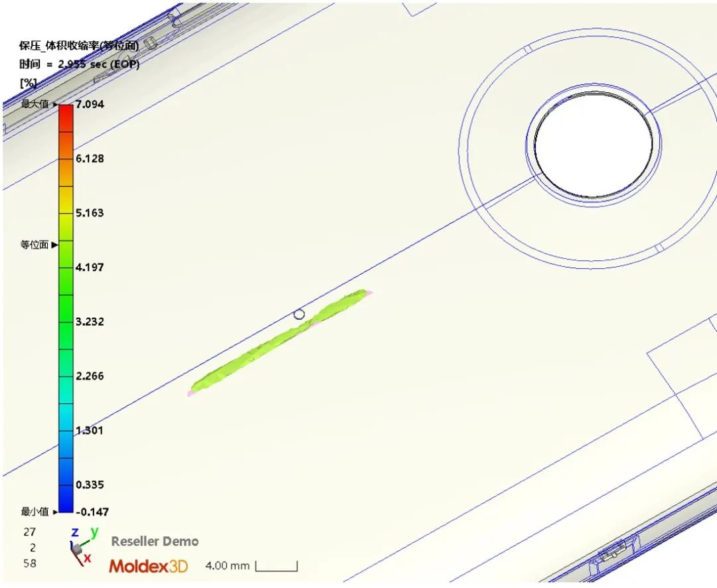Click the 3.232 legend value
Image resolution: width=717 pixels, height=588 pixels.
(90, 321)
